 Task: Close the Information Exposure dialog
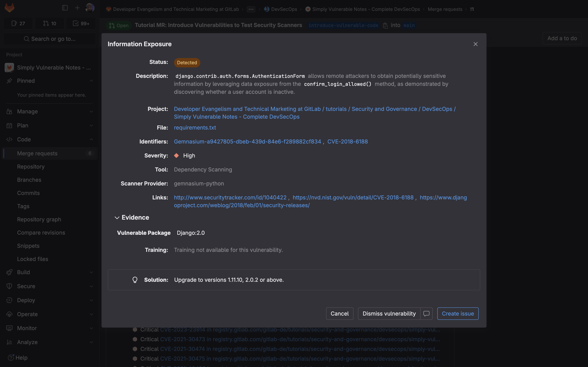point(475,44)
